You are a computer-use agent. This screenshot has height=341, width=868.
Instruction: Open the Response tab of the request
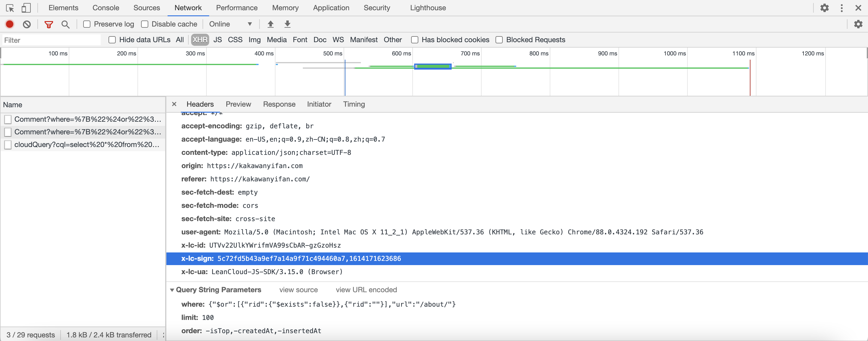(x=279, y=104)
